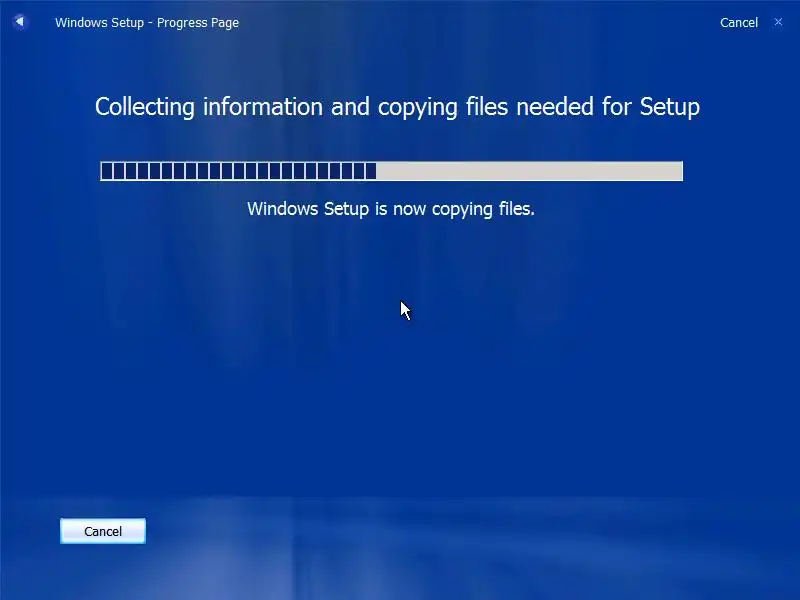800x600 pixels.
Task: Click the back arrow icon
Action: point(20,22)
